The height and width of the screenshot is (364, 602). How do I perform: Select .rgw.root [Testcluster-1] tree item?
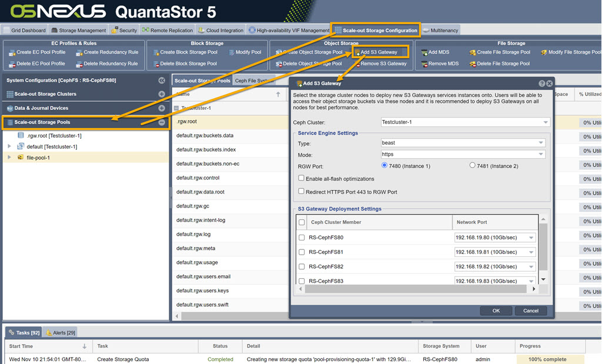53,135
